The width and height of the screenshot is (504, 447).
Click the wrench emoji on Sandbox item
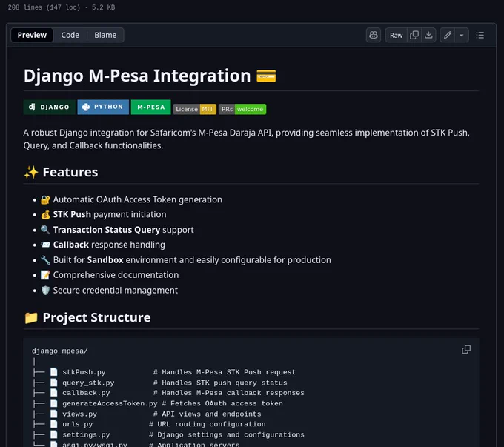(x=45, y=260)
